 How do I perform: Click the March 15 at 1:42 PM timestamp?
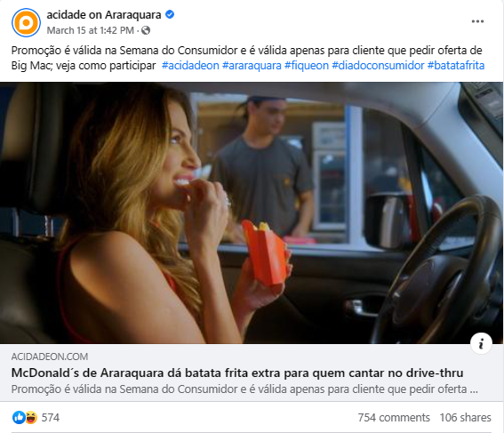(x=91, y=30)
